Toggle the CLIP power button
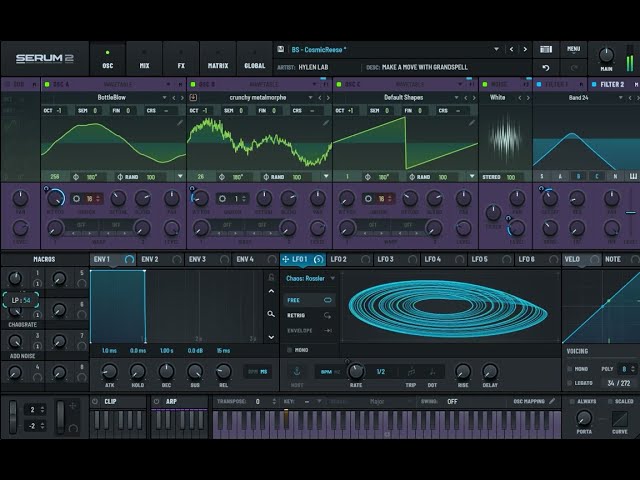The width and height of the screenshot is (640, 480). (x=95, y=401)
